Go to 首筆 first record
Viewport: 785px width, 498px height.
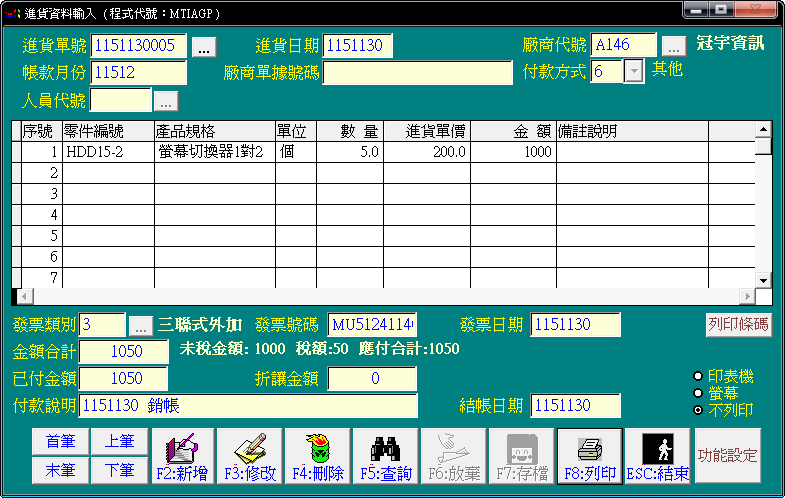point(61,441)
